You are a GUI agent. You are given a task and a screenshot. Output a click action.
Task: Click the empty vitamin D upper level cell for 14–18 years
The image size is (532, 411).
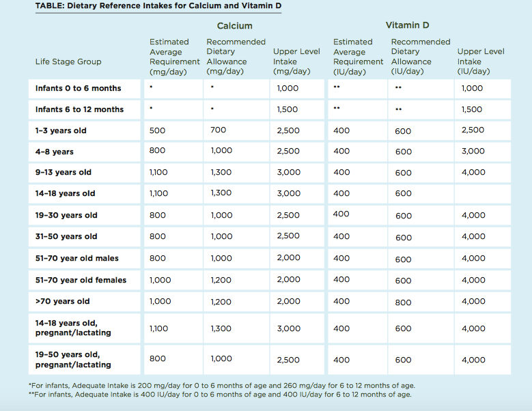click(x=482, y=194)
